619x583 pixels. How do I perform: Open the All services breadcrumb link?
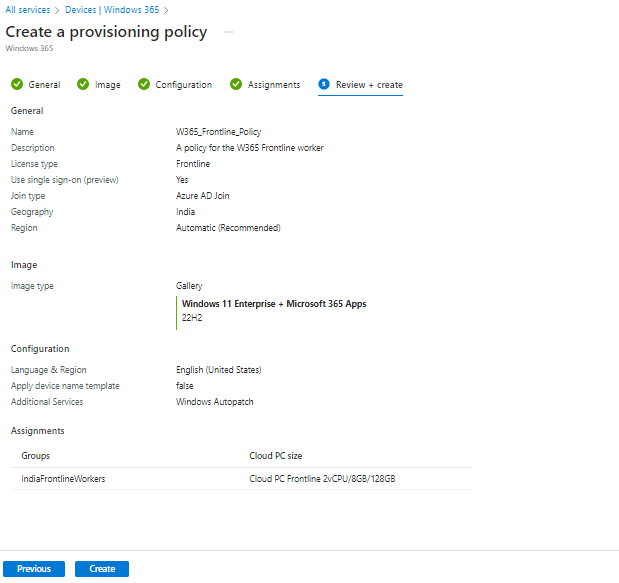pos(28,10)
